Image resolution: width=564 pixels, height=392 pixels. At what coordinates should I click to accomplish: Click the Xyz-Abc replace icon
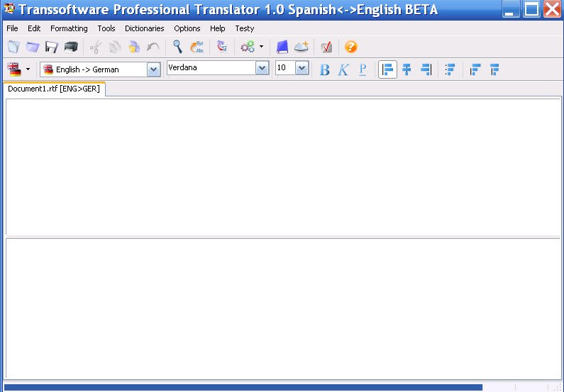pos(197,47)
